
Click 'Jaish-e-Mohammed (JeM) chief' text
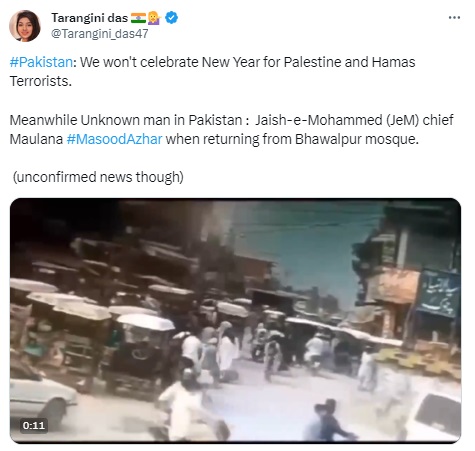pyautogui.click(x=354, y=120)
